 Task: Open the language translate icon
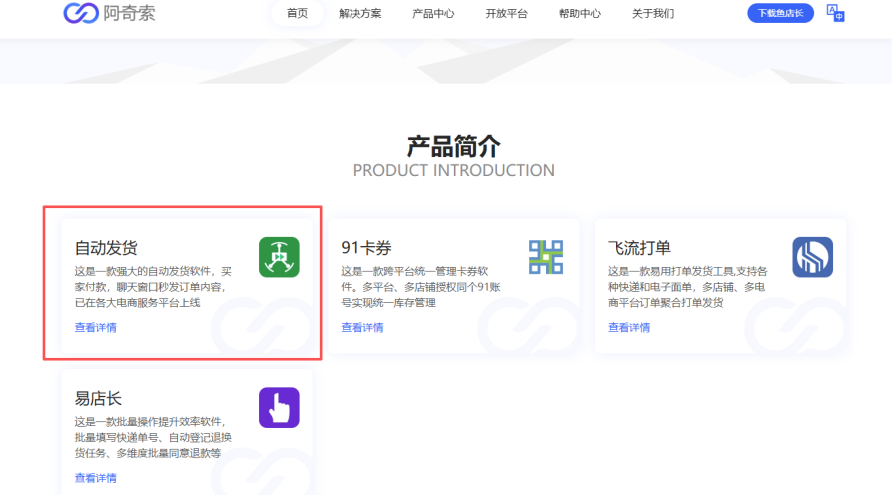click(x=835, y=13)
